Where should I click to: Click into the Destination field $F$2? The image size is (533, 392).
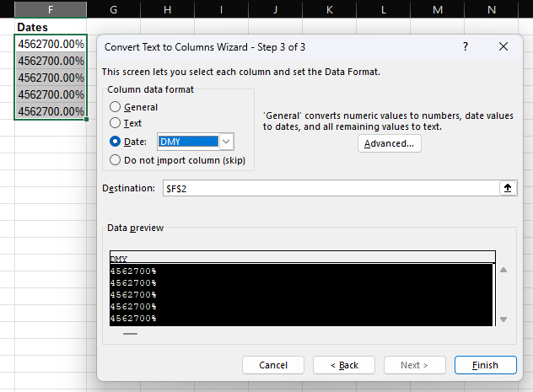point(331,188)
